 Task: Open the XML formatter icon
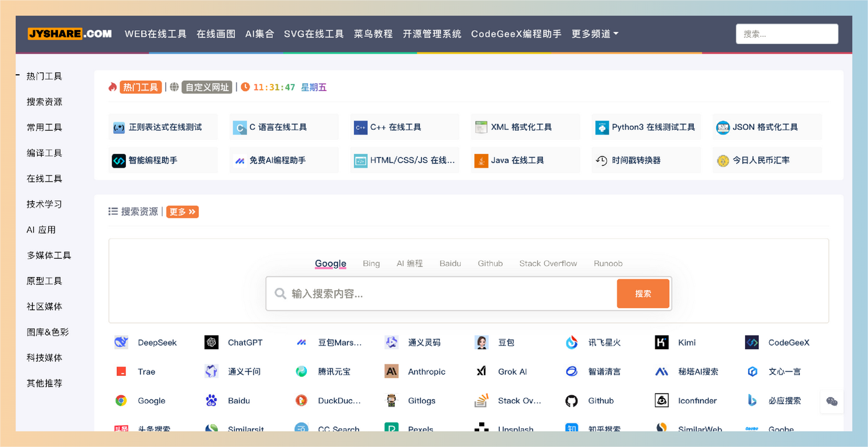click(x=481, y=128)
